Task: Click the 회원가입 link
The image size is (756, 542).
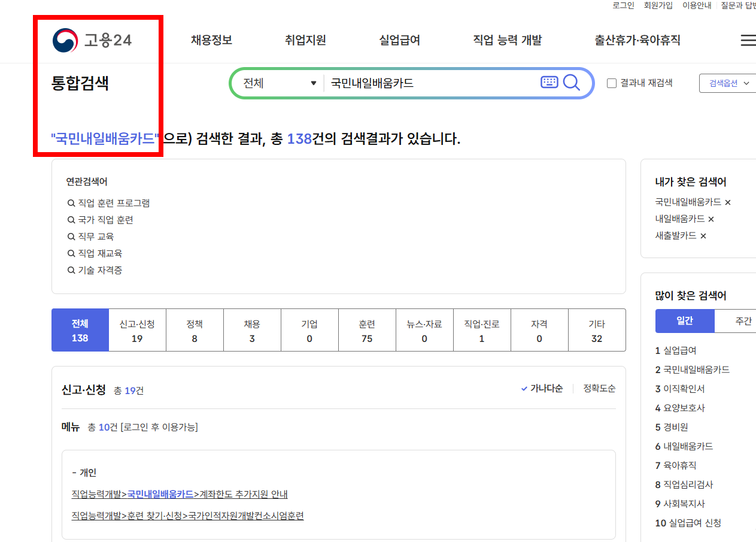Action: tap(658, 5)
